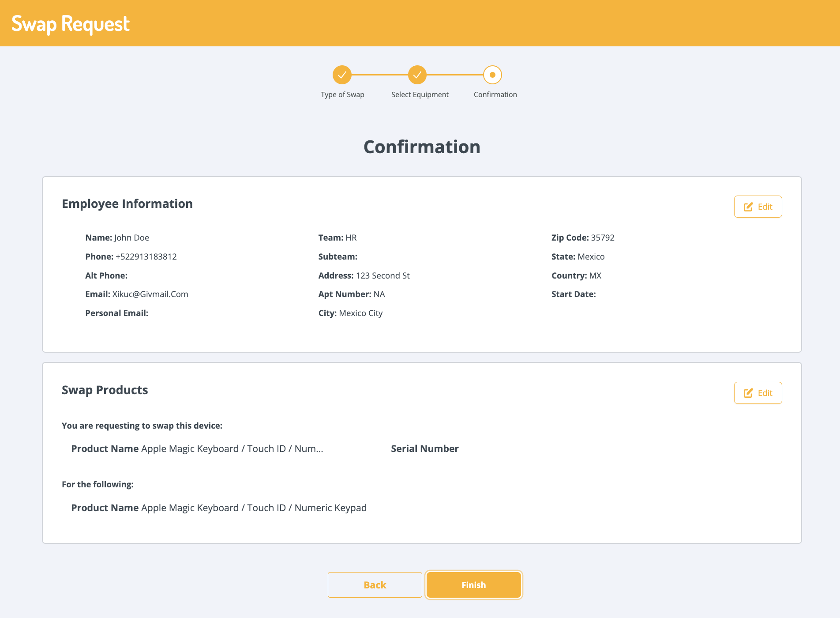Click the Confirmation step label
This screenshot has height=618, width=840.
[x=495, y=94]
